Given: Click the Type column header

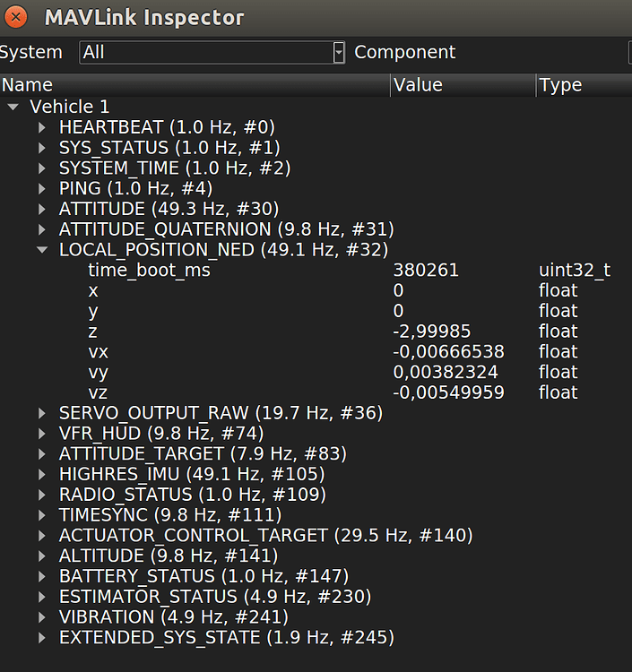Looking at the screenshot, I should pyautogui.click(x=584, y=85).
